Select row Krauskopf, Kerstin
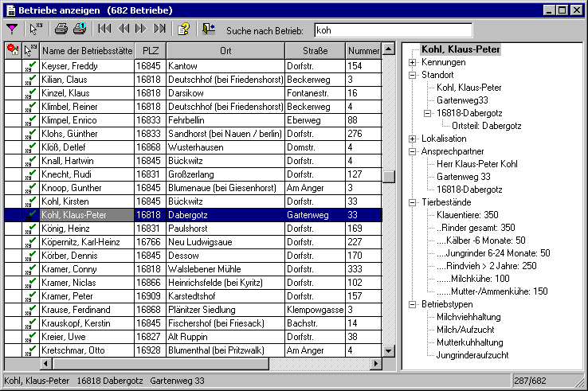The image size is (588, 391). click(193, 323)
